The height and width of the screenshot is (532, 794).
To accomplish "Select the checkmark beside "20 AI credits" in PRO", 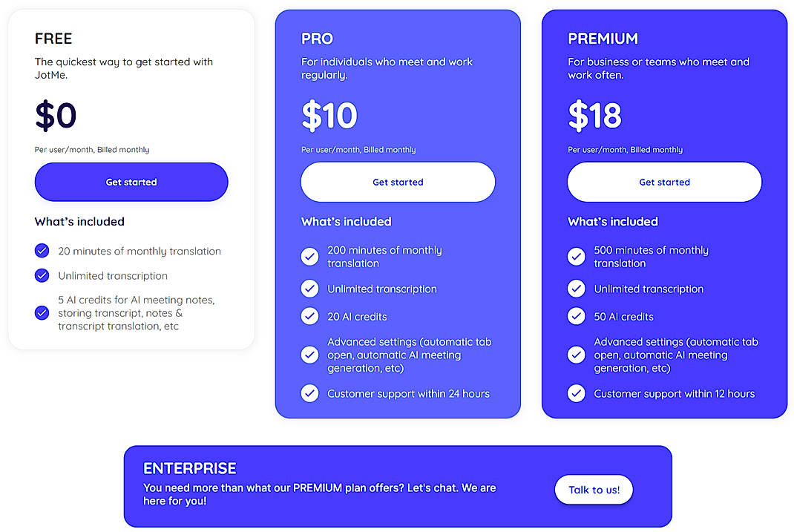I will tap(309, 315).
